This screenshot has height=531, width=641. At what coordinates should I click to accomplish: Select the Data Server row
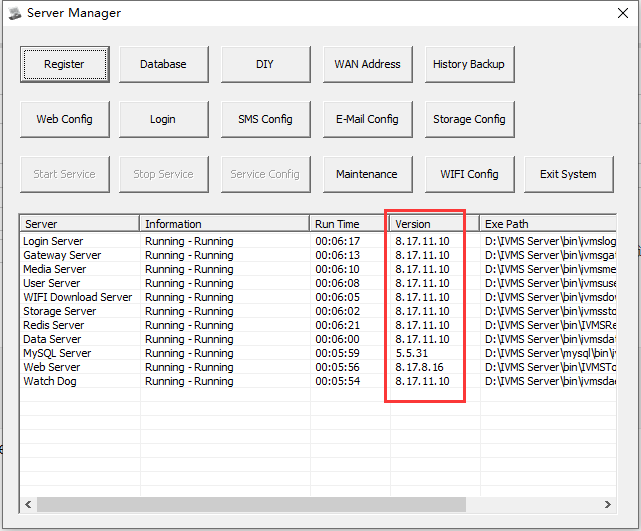318,339
